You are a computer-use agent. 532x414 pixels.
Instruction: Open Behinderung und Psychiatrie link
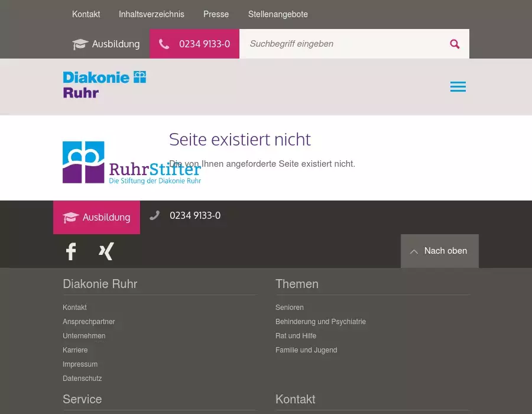[320, 321]
